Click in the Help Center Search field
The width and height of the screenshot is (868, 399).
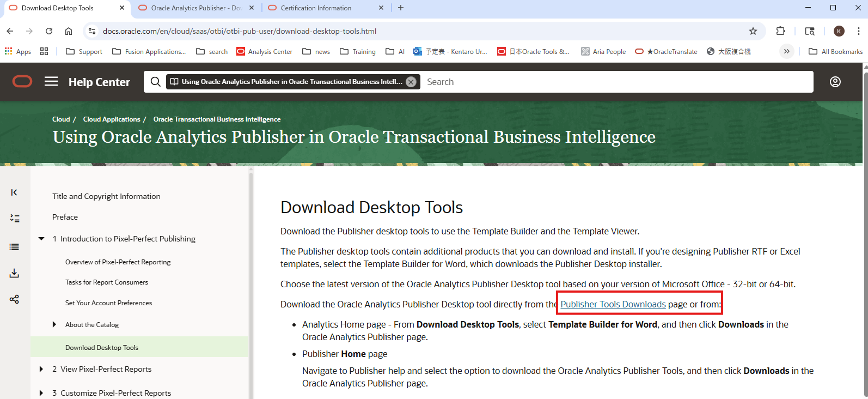(x=617, y=82)
